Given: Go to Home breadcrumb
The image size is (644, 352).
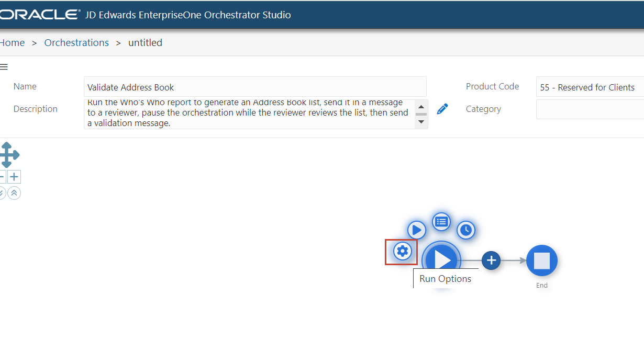Looking at the screenshot, I should 12,43.
